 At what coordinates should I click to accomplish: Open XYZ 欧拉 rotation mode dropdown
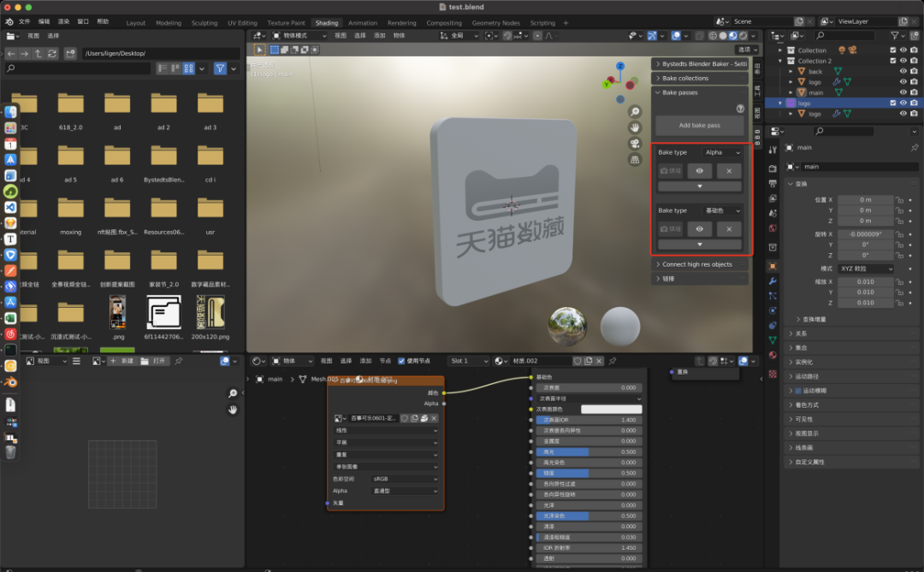866,268
